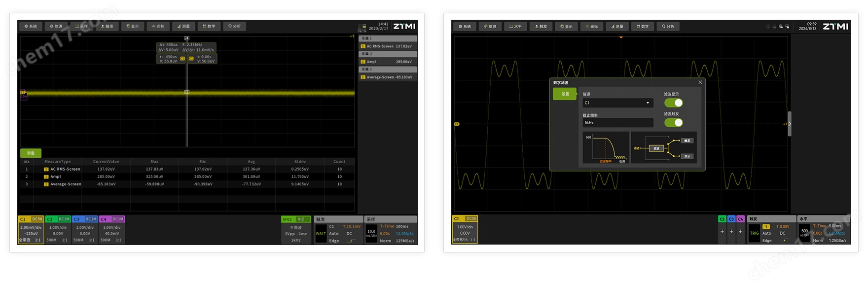
Task: Add channel C3 in right oscilloscope
Action: click(x=731, y=231)
